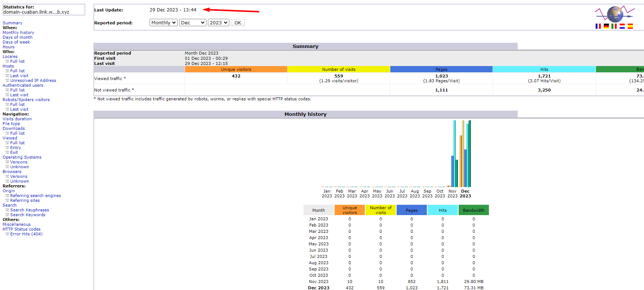This screenshot has height=290, width=644.
Task: Open the Monthly history link in sidebar
Action: pyautogui.click(x=18, y=32)
